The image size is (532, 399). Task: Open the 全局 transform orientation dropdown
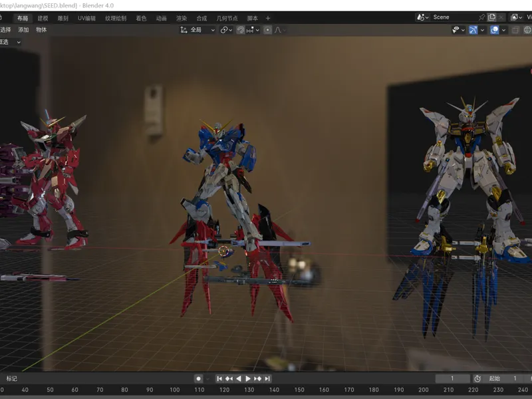(x=198, y=30)
